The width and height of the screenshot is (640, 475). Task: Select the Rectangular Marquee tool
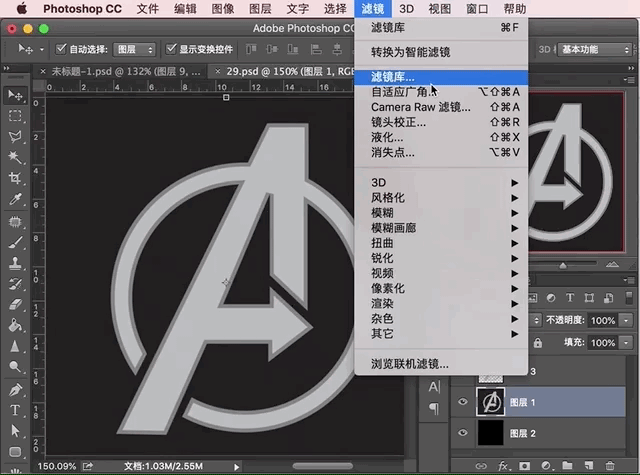[x=16, y=116]
